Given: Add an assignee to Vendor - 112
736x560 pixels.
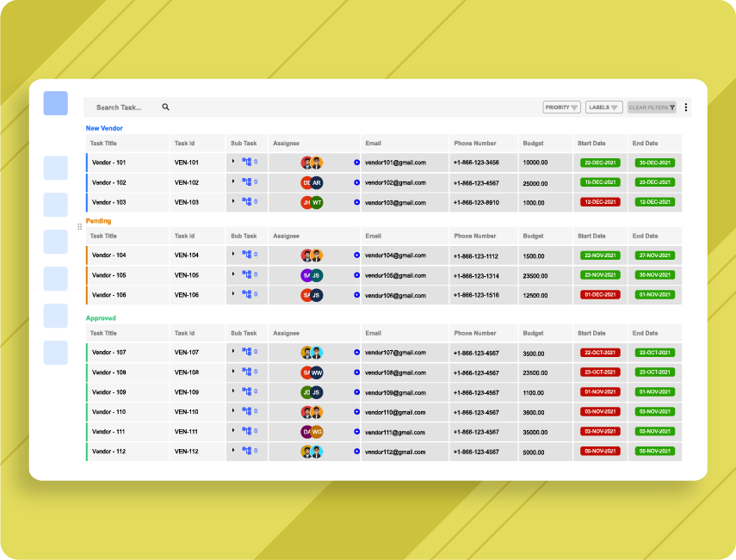Looking at the screenshot, I should [356, 452].
